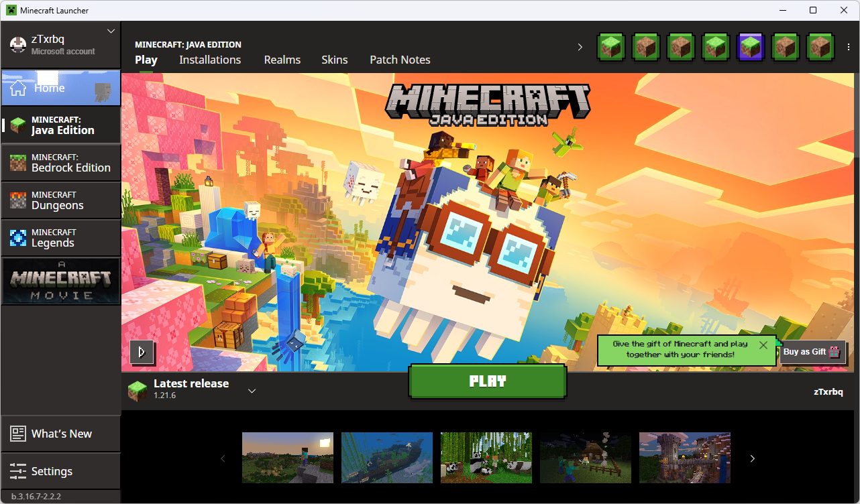860x504 pixels.
Task: Switch to the Play tab
Action: coord(146,60)
